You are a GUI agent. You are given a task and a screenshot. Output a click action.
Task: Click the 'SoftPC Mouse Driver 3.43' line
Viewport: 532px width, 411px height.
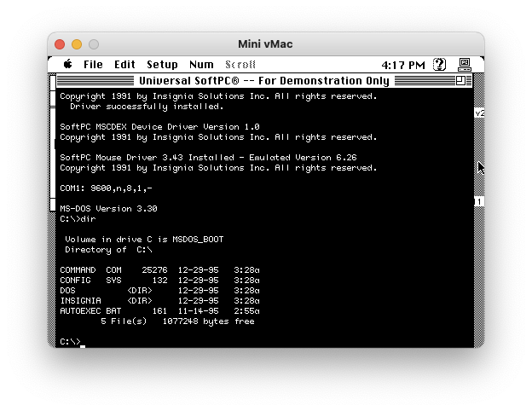coord(208,158)
